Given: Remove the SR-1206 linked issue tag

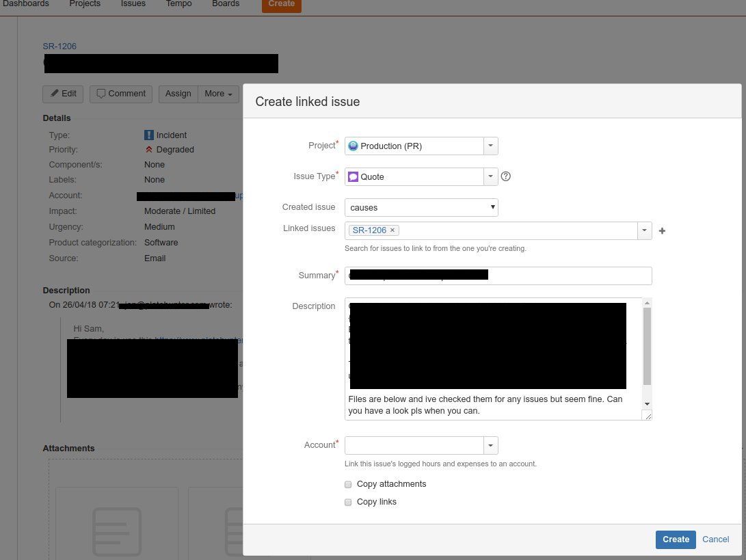Looking at the screenshot, I should click(392, 230).
